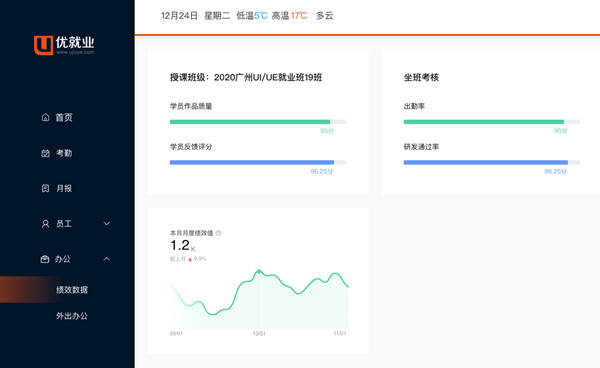Expand the 员工 submenu chevron
The width and height of the screenshot is (600, 368).
click(107, 223)
